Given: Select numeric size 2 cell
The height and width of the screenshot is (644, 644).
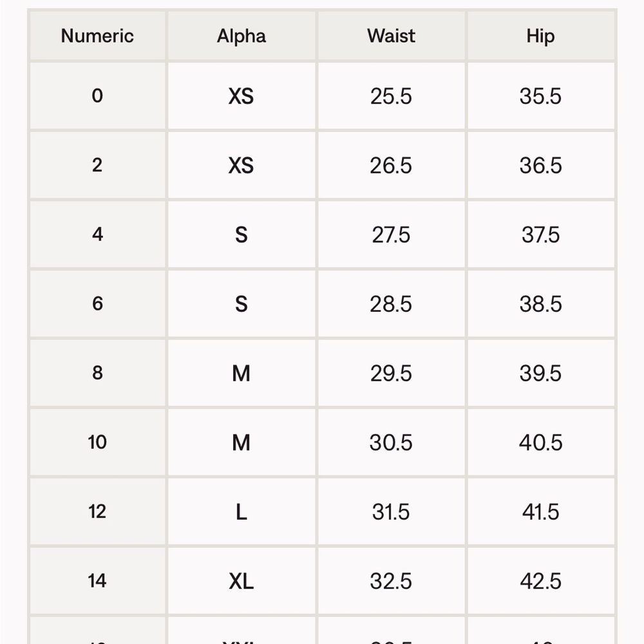Looking at the screenshot, I should tap(97, 165).
